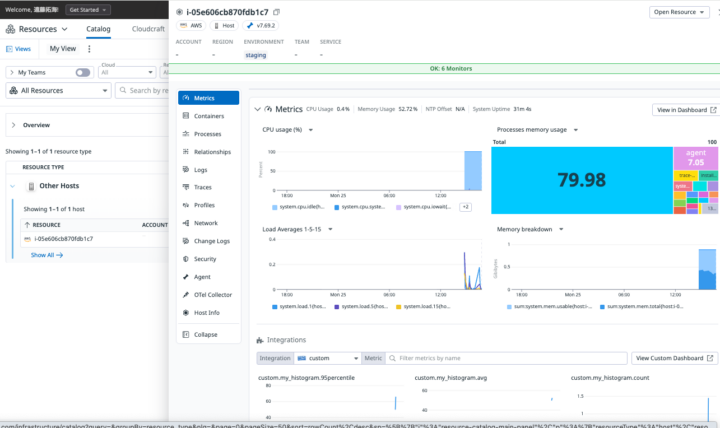Image resolution: width=720 pixels, height=428 pixels.
Task: Click View in Dashboard button
Action: click(686, 110)
